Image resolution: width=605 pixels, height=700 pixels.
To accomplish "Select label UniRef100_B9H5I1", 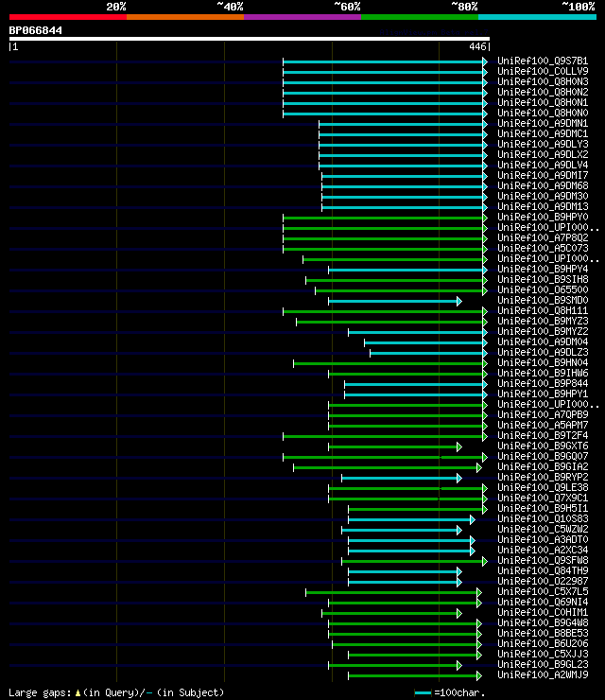I will click(543, 509).
